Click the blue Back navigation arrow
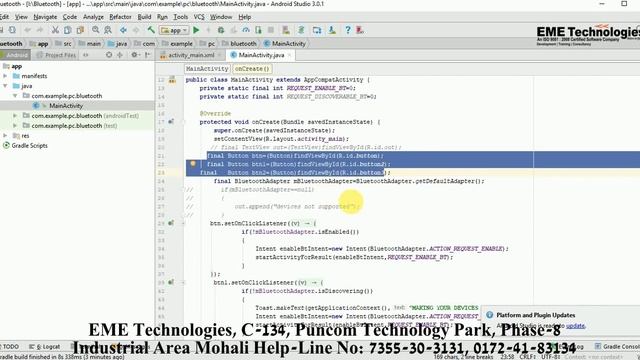Viewport: 640px width, 360px height. point(123,30)
